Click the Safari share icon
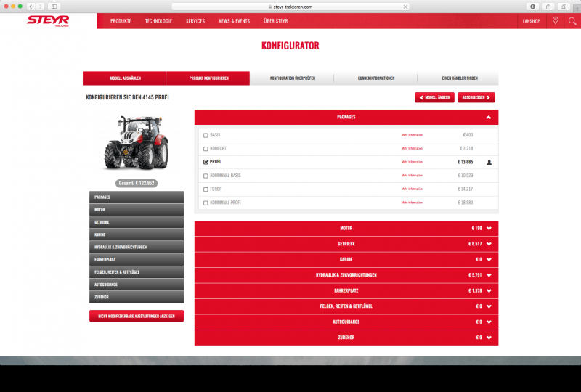 coord(548,7)
